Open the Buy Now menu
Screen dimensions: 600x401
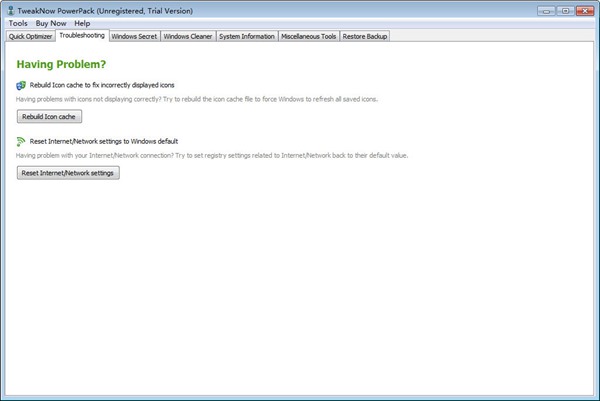point(51,23)
